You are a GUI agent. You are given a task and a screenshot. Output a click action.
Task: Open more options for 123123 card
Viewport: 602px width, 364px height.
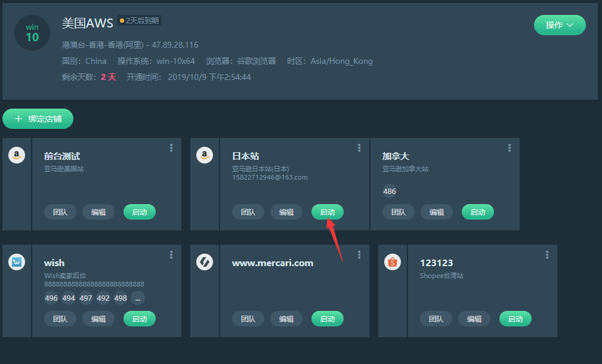(547, 255)
